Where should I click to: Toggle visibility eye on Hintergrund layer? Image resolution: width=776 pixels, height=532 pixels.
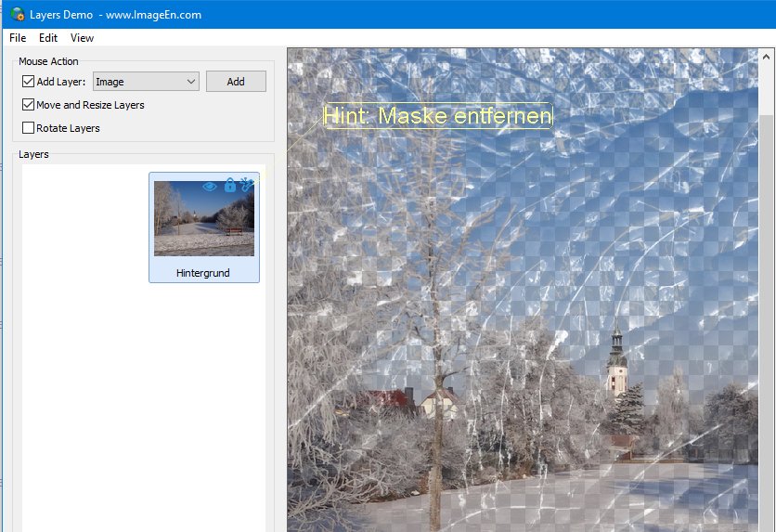(210, 187)
